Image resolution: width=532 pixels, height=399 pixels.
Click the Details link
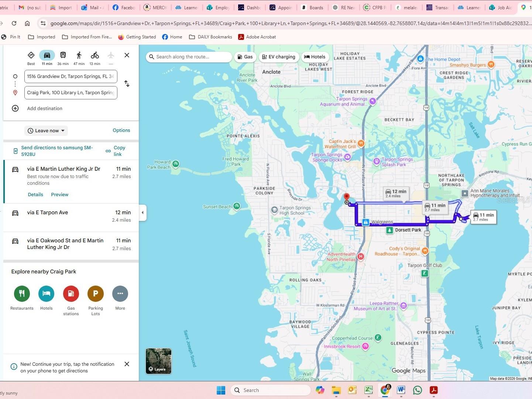[35, 195]
